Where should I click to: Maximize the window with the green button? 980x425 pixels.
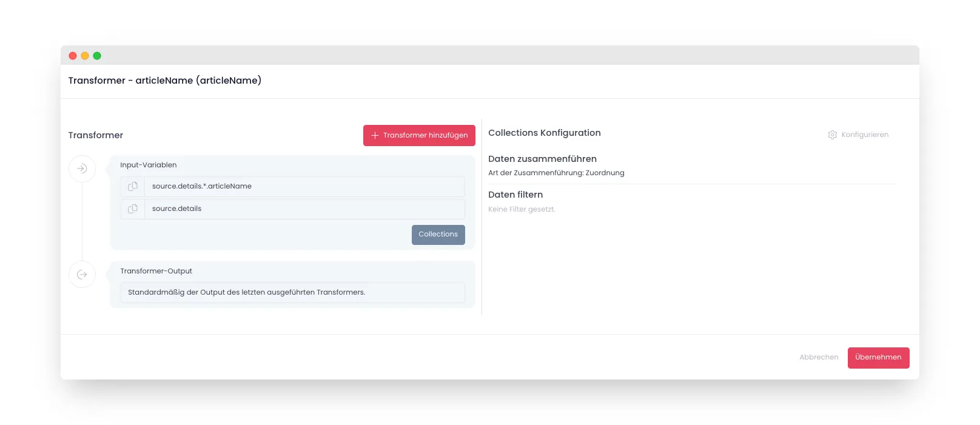(x=97, y=56)
